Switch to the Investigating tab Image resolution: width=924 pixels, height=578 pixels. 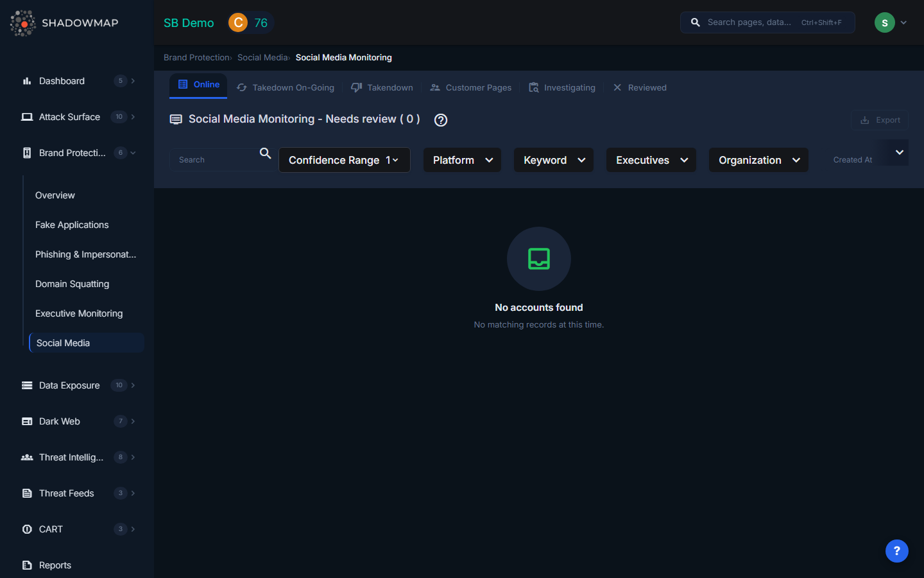tap(562, 88)
